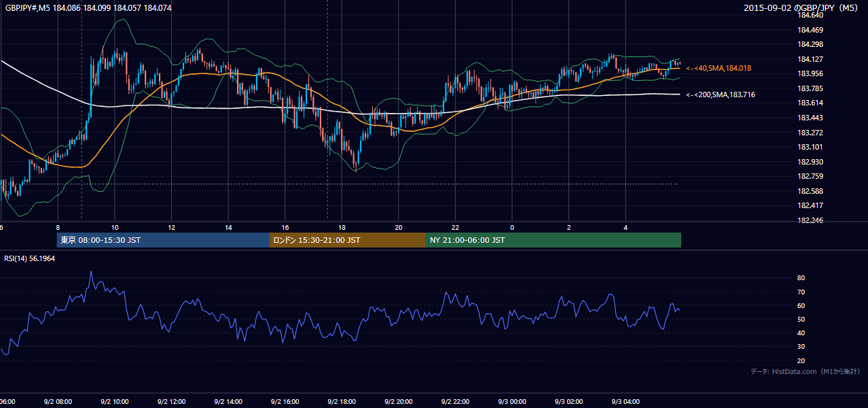Image resolution: width=868 pixels, height=408 pixels.
Task: Click RSI scale value 30
Action: click(x=801, y=347)
